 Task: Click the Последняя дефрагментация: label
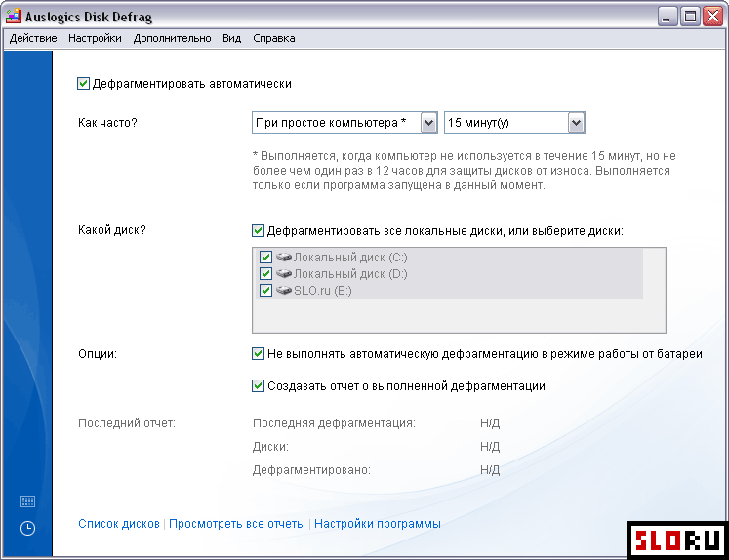[334, 423]
